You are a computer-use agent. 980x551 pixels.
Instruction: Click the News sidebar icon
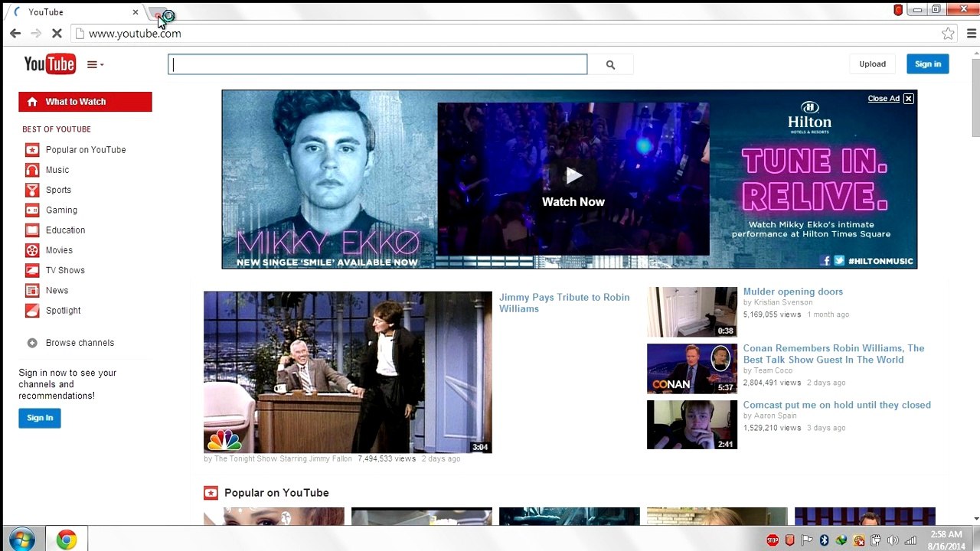point(32,290)
